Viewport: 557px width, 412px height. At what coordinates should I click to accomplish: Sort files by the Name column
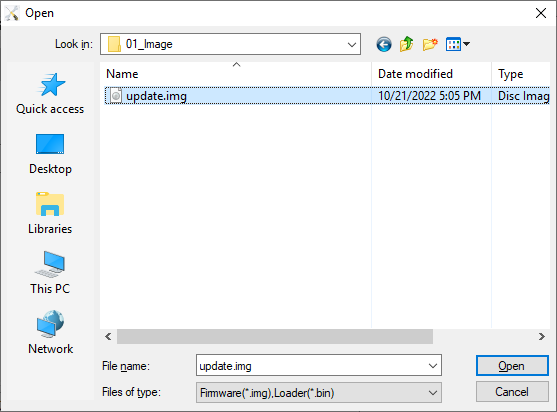click(x=236, y=74)
